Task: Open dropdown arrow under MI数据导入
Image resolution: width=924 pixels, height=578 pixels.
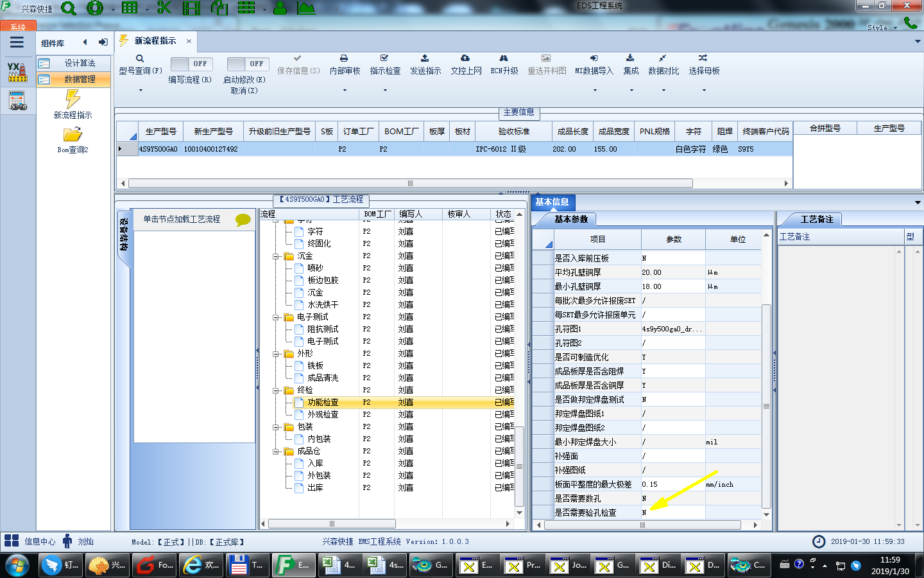Action: click(x=594, y=91)
